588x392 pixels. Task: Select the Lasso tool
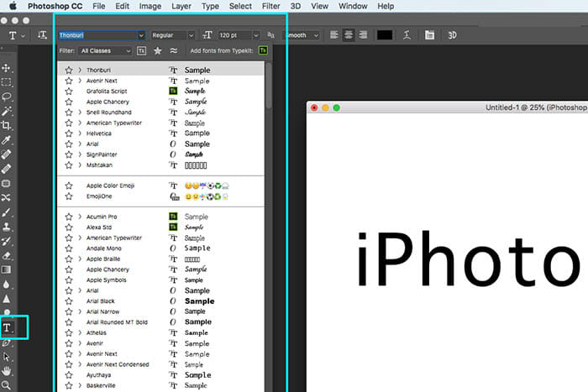pyautogui.click(x=6, y=97)
